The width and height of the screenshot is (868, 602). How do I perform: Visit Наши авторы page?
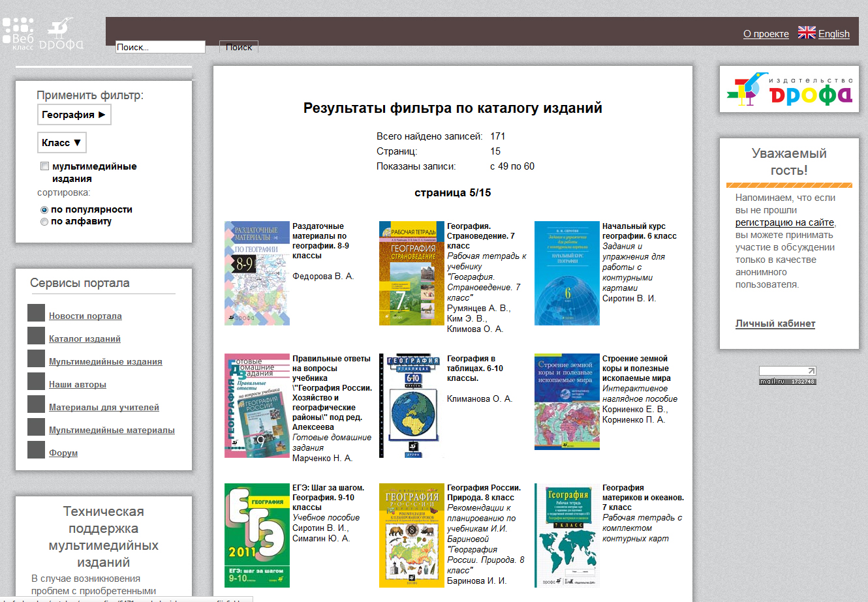click(x=78, y=385)
